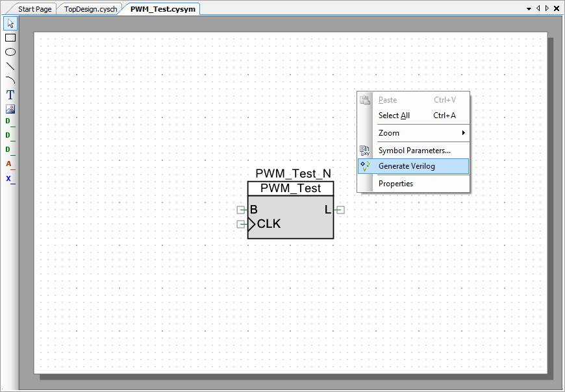The height and width of the screenshot is (392, 565).
Task: Select the arrow pointer tool
Action: [x=10, y=23]
